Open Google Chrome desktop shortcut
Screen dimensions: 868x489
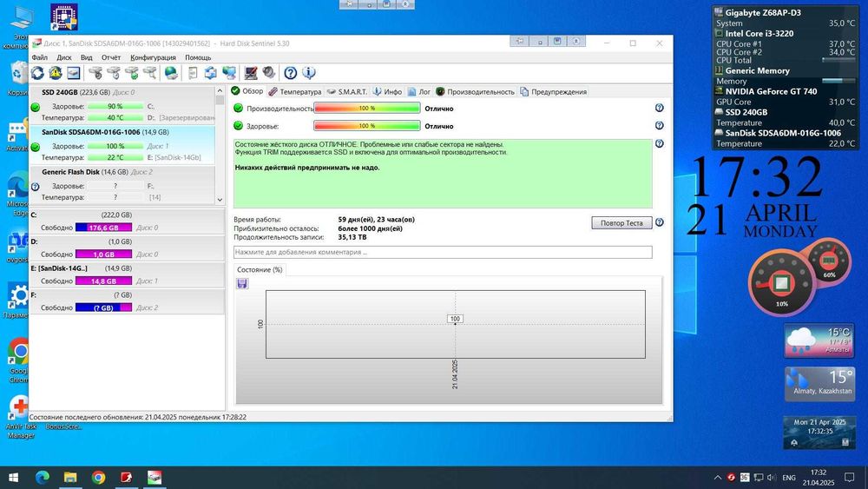19,359
